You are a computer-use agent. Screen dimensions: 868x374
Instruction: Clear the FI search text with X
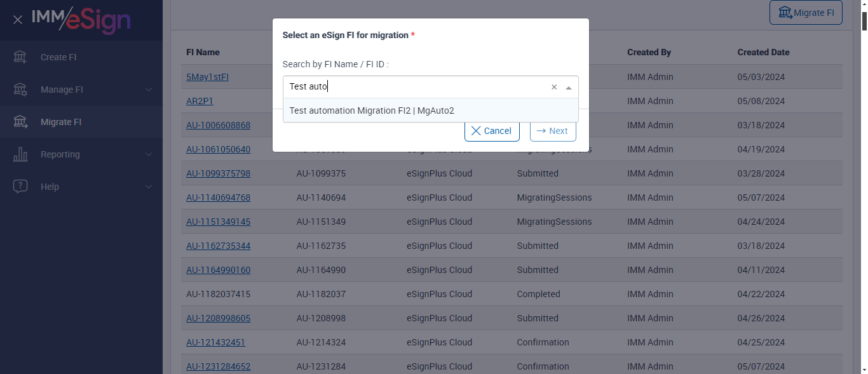pyautogui.click(x=554, y=87)
